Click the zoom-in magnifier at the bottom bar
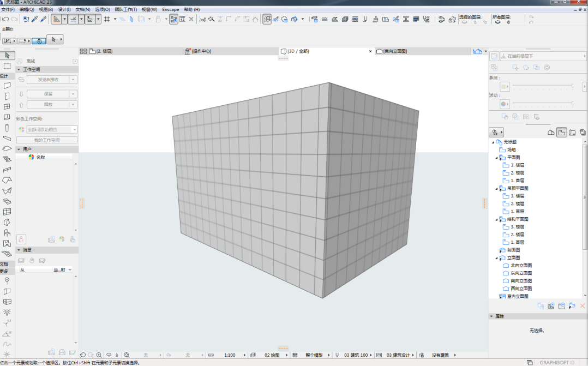The width and height of the screenshot is (588, 366). point(99,355)
